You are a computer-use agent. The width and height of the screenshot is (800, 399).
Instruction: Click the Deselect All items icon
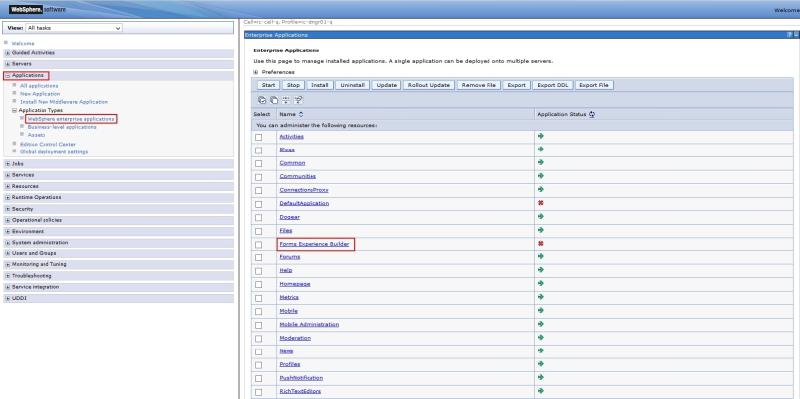(273, 100)
